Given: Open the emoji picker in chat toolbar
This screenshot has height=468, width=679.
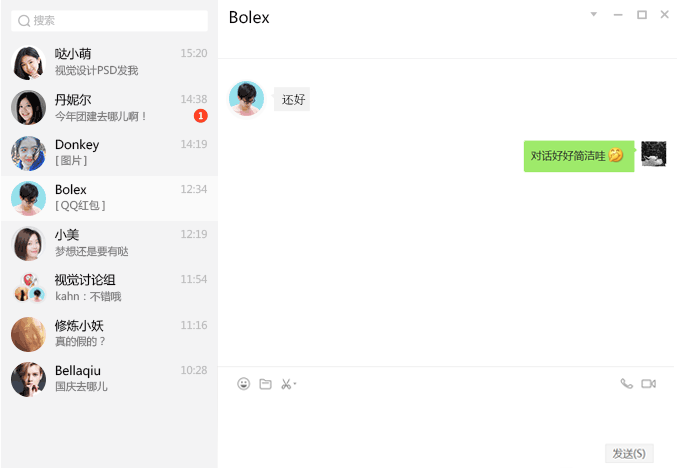Looking at the screenshot, I should (244, 384).
